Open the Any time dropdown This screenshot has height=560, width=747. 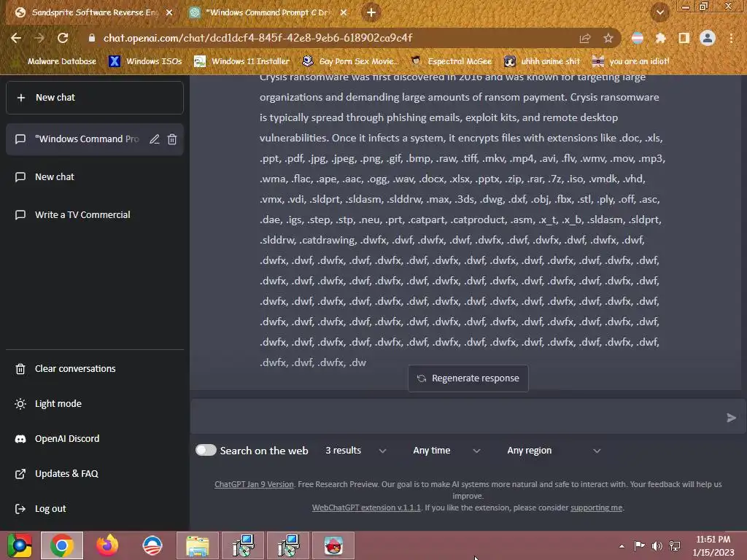(x=446, y=451)
